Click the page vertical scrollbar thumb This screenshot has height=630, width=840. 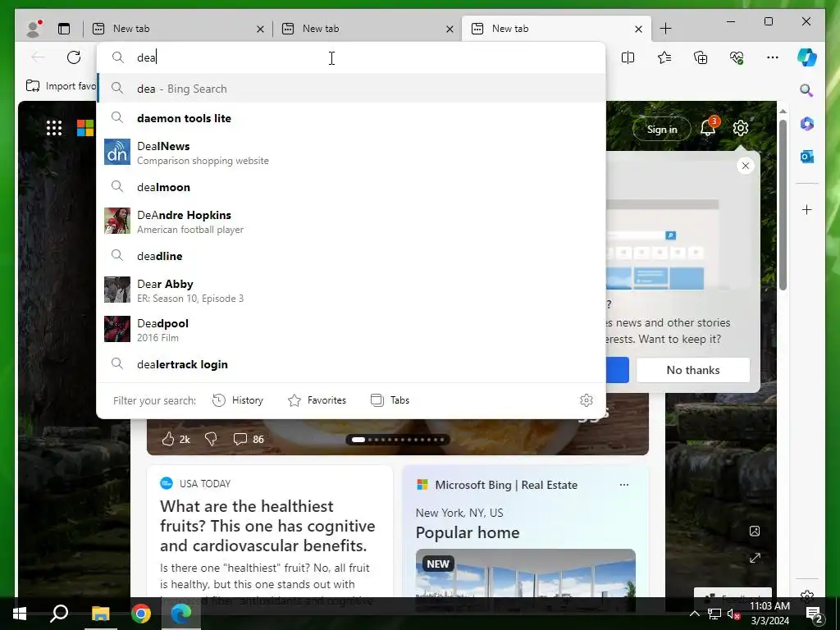(x=783, y=203)
